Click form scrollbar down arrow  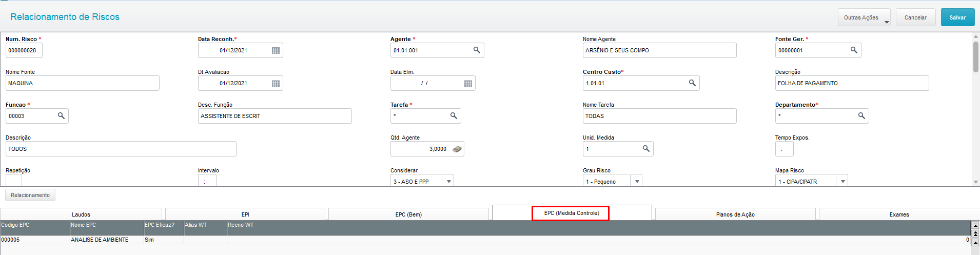pyautogui.click(x=976, y=182)
